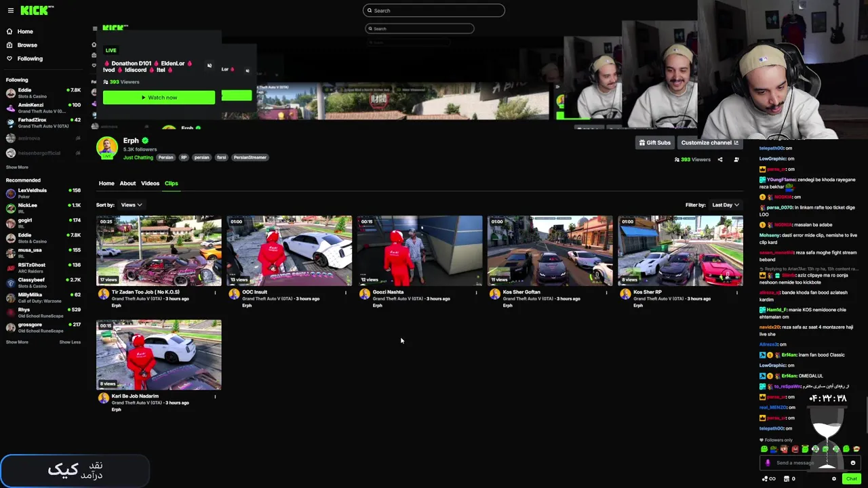Expand Recommended list with Show More
The height and width of the screenshot is (488, 868).
17,342
